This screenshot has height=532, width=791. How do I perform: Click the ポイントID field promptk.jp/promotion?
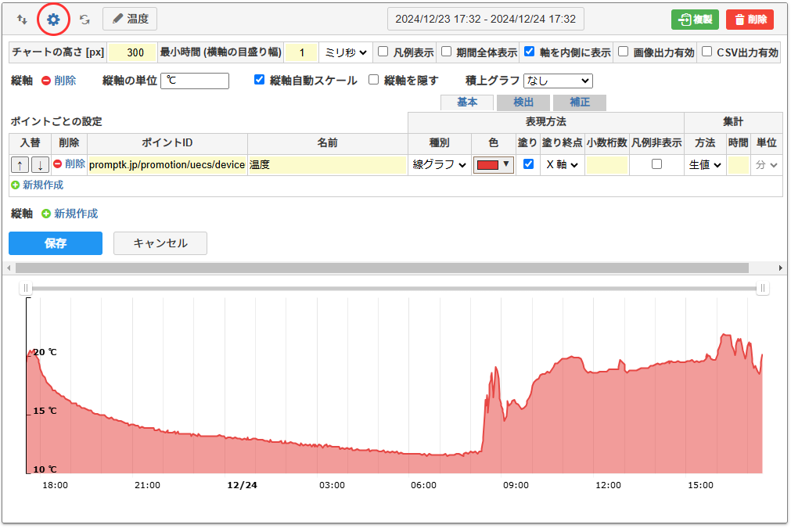coord(167,165)
